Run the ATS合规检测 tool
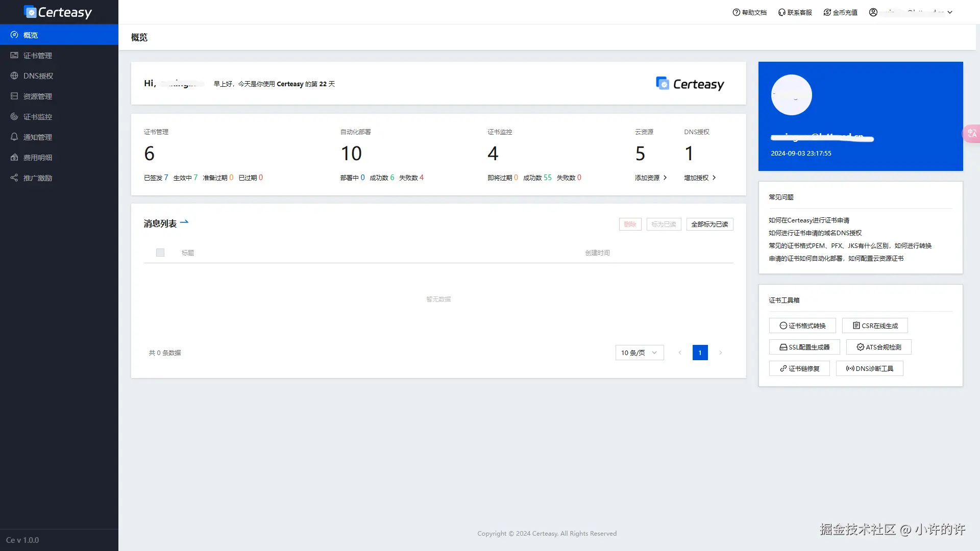The width and height of the screenshot is (980, 551). pos(878,347)
